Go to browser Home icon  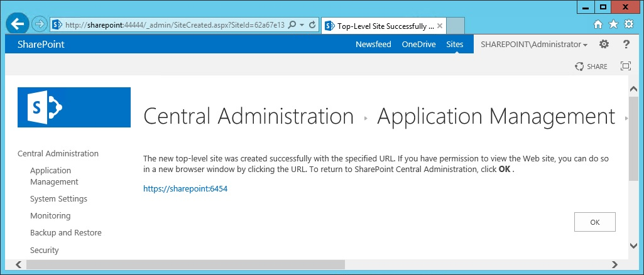coord(598,24)
